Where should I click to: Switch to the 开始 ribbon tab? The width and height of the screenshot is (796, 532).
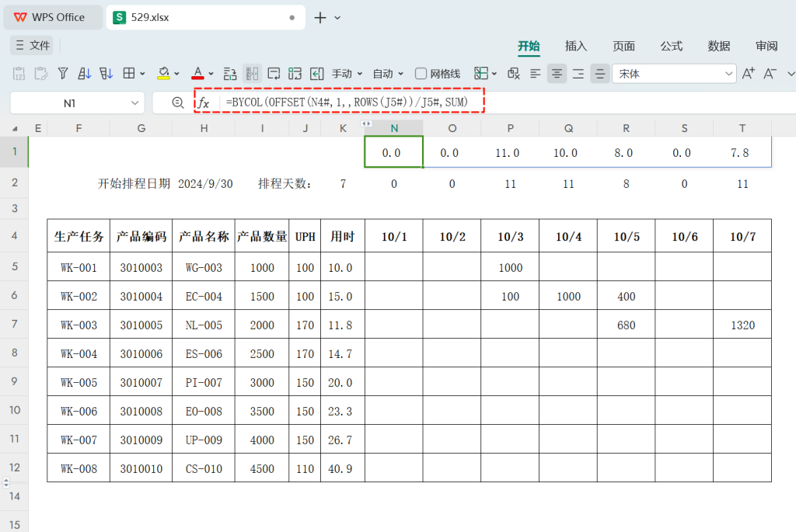tap(529, 46)
